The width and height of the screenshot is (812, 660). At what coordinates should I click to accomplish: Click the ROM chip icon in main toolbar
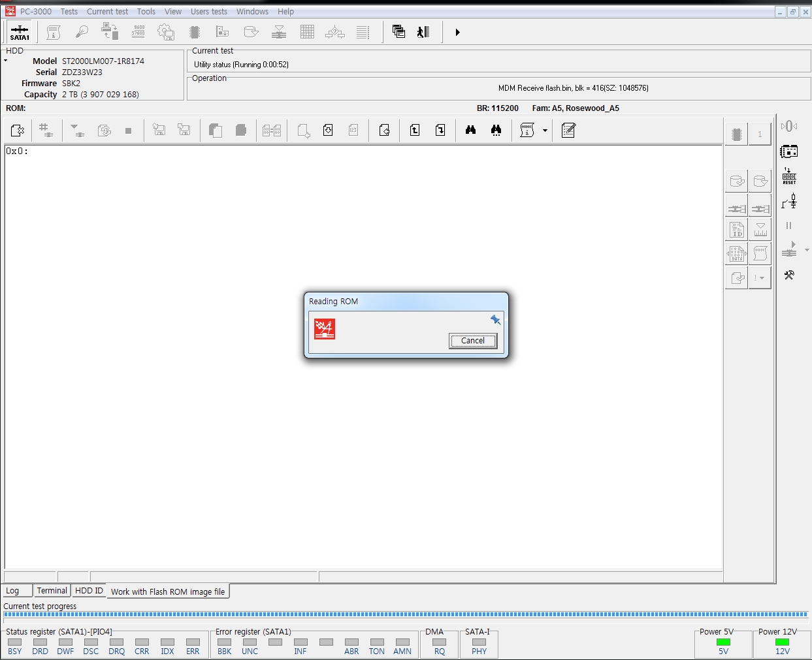[x=194, y=32]
